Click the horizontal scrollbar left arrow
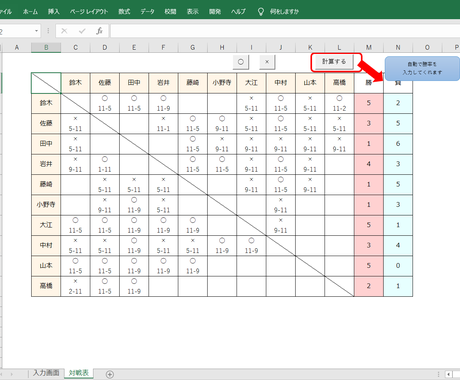 (449, 374)
